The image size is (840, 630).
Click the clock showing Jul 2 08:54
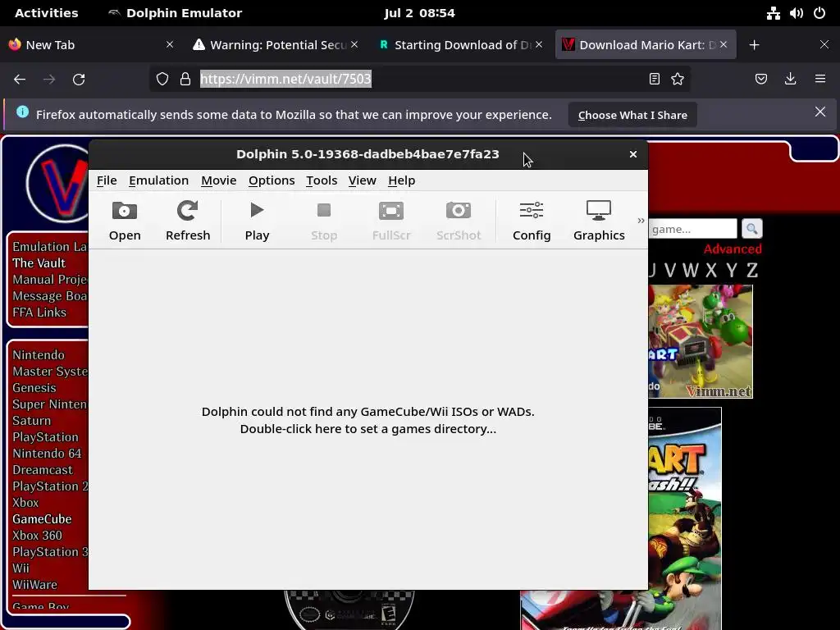pos(419,13)
